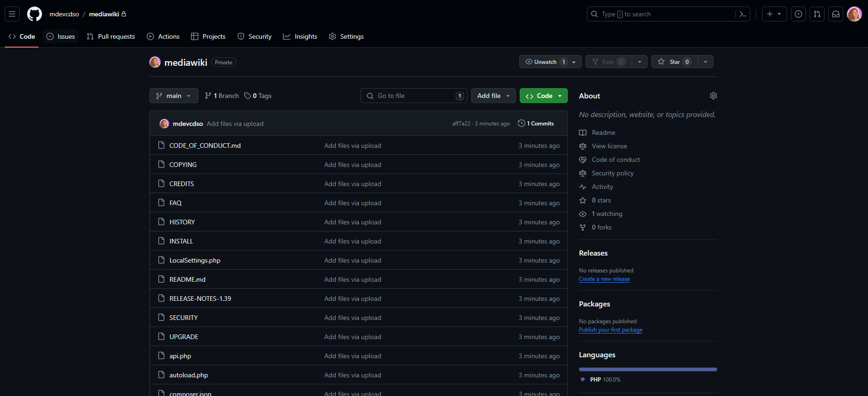Click the commits history clock icon

click(x=522, y=123)
